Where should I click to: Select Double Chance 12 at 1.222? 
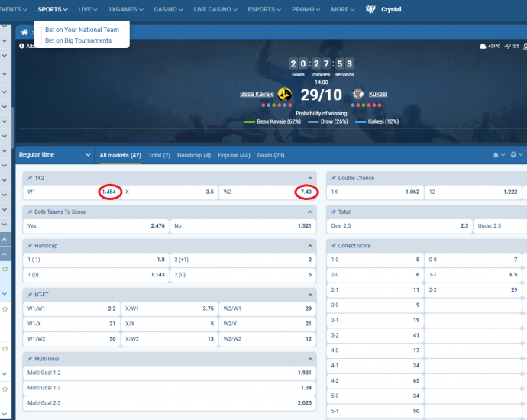point(474,192)
